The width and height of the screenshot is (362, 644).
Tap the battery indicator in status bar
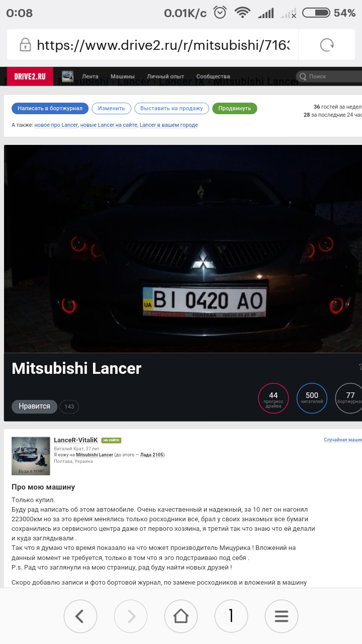[x=316, y=13]
